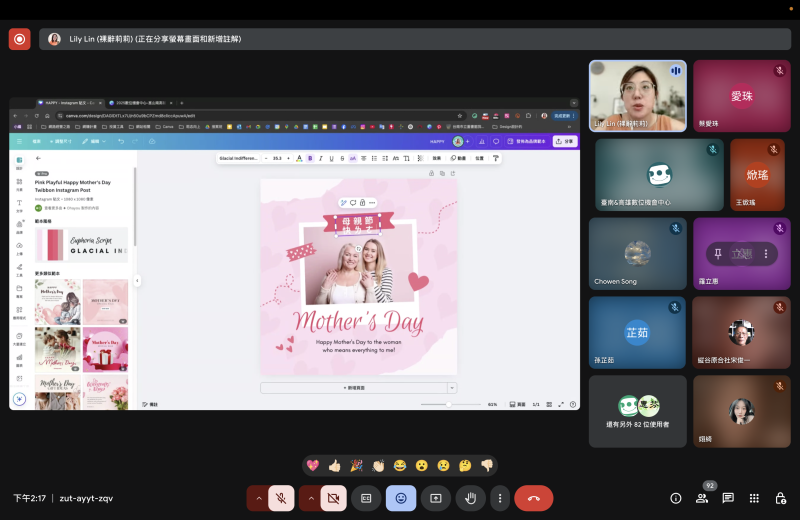
Task: Toggle the emoji reactions panel button
Action: [x=401, y=498]
